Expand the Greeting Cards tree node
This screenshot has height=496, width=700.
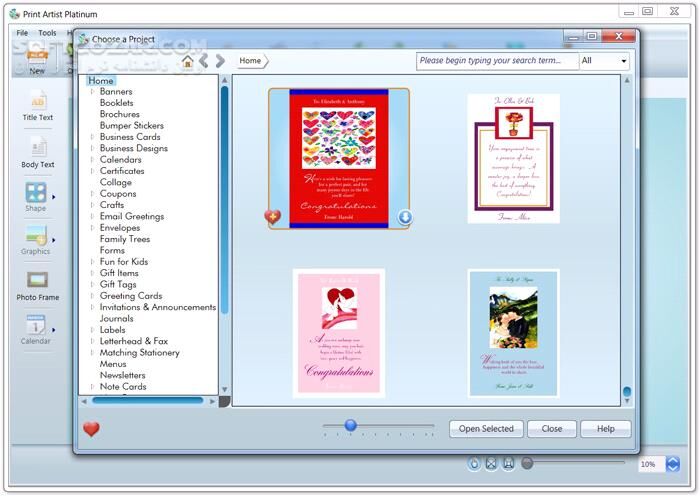(x=92, y=296)
